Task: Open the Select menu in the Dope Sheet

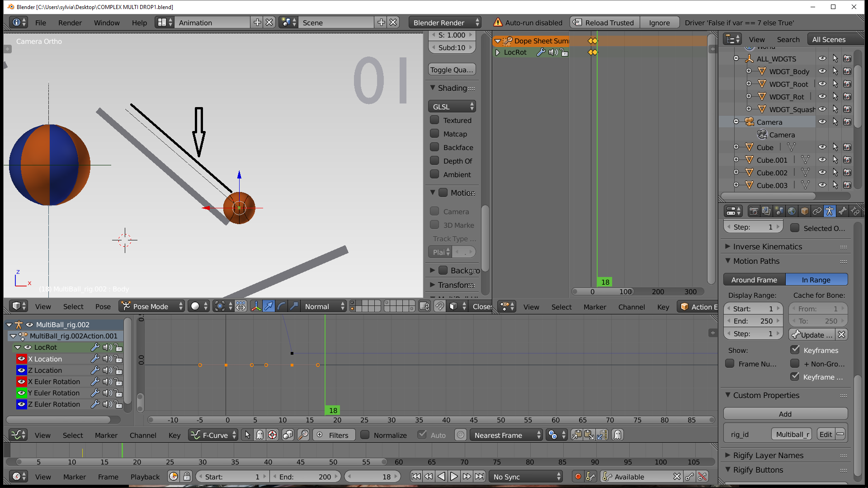Action: click(x=561, y=306)
